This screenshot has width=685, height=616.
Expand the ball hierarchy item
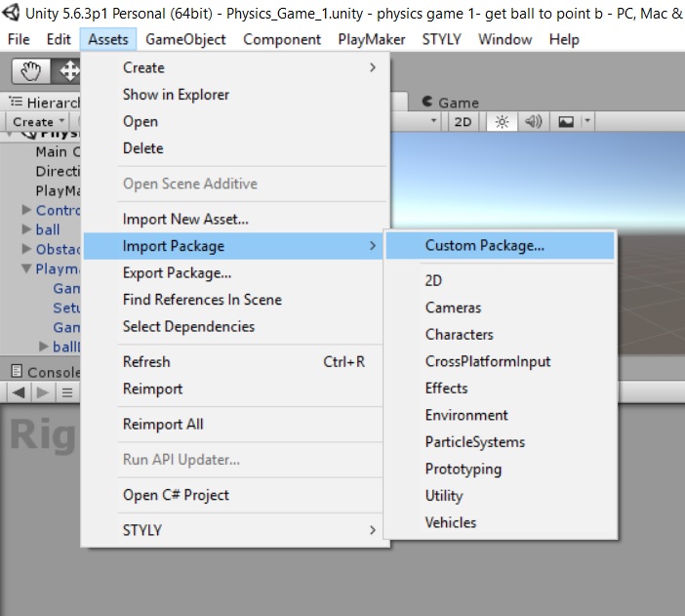[26, 229]
